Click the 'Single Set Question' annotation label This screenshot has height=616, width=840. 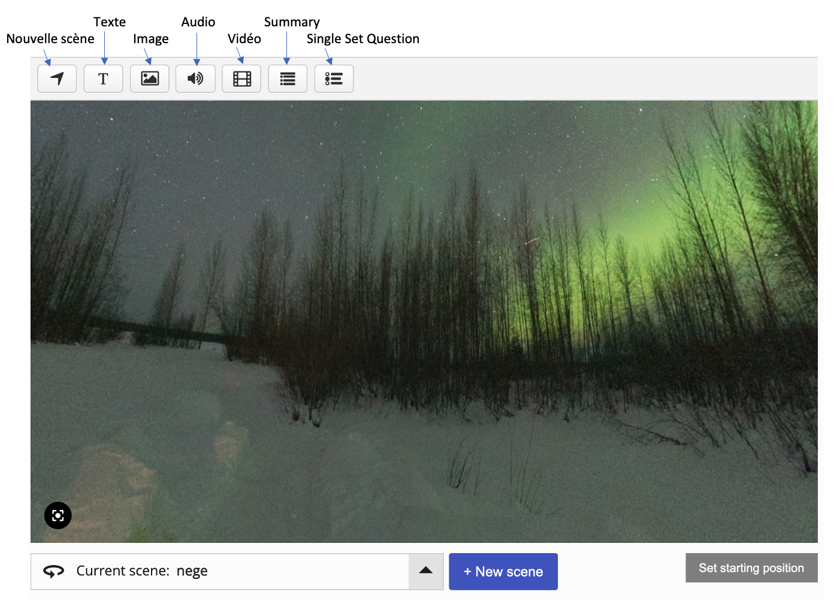tap(362, 39)
